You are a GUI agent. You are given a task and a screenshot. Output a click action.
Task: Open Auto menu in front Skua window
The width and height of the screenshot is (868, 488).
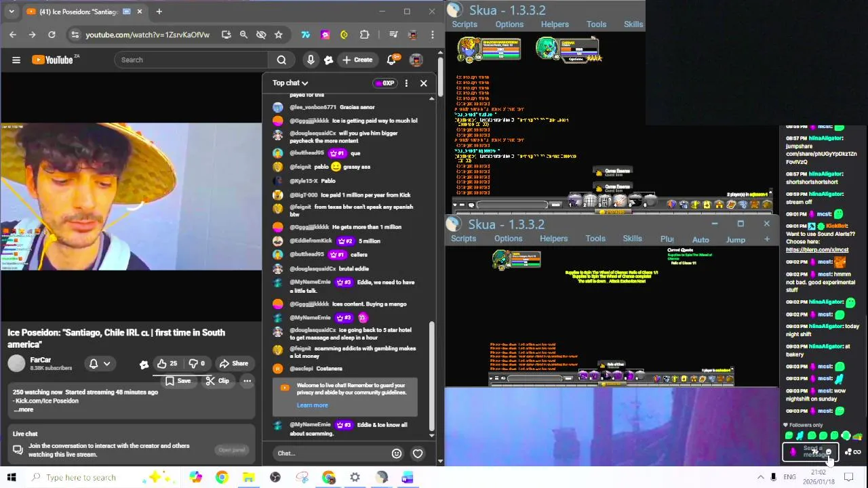701,240
